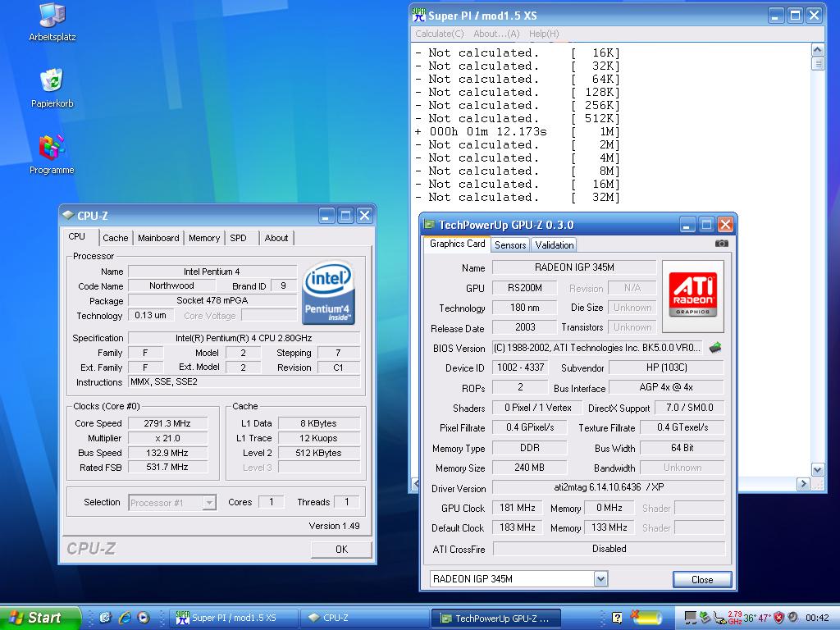Switch to the Mainboard tab in CPU-Z
The image size is (840, 630).
tap(158, 238)
